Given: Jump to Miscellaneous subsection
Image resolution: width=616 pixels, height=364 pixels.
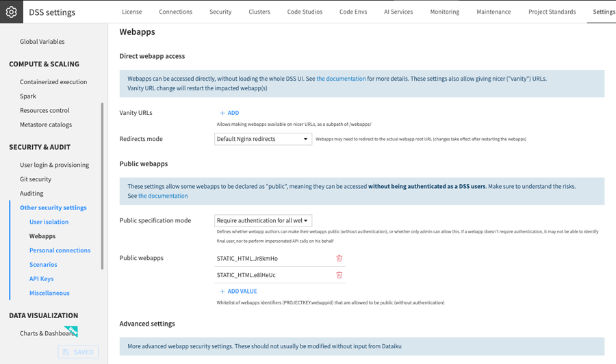Looking at the screenshot, I should pos(49,293).
